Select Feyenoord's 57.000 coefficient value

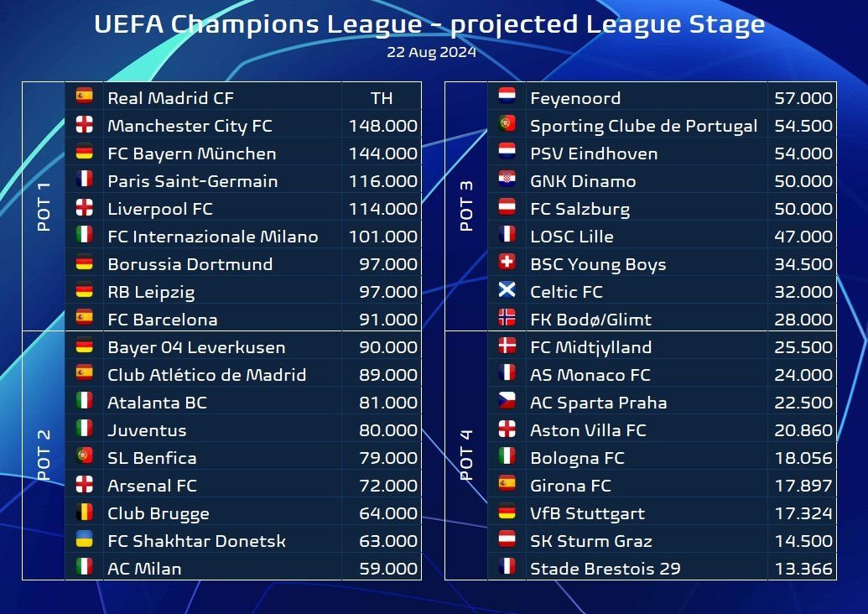pos(803,98)
